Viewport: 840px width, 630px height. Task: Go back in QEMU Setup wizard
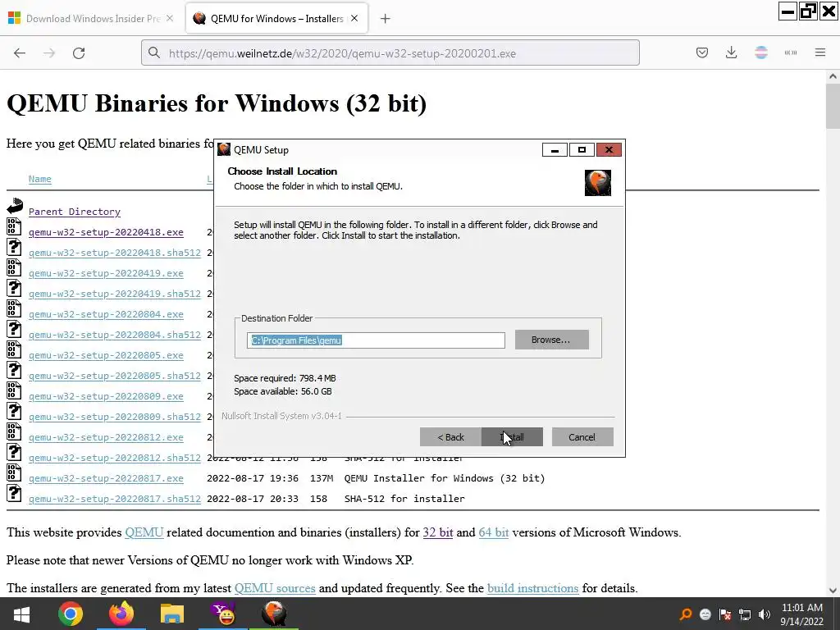point(450,437)
